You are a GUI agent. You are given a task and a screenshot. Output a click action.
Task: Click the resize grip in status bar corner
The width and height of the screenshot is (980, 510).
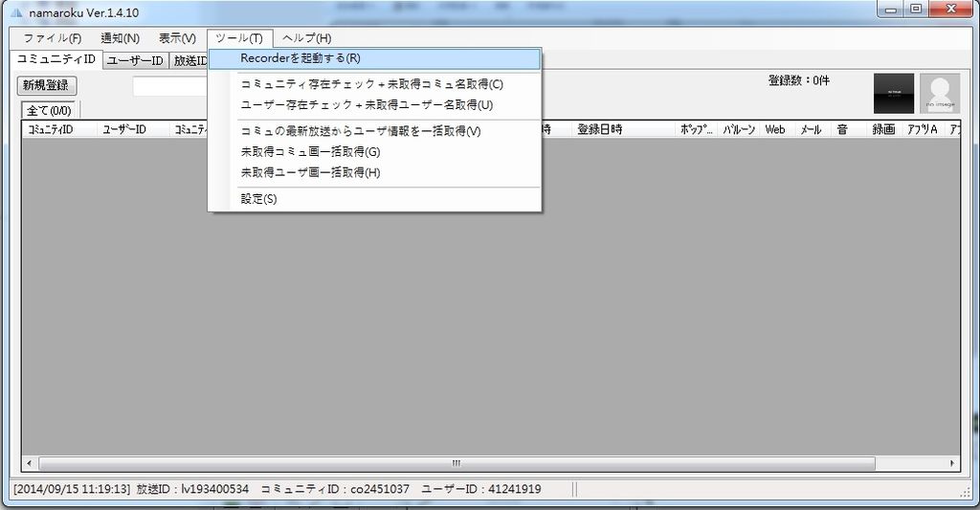966,493
